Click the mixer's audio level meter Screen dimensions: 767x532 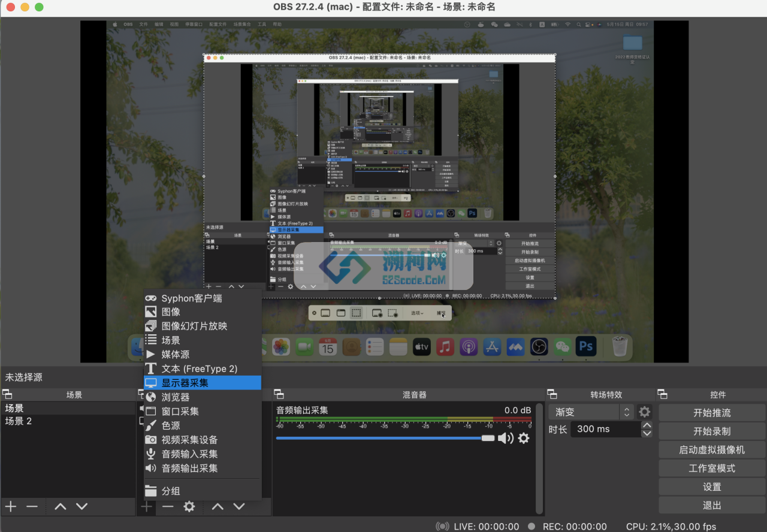point(403,419)
